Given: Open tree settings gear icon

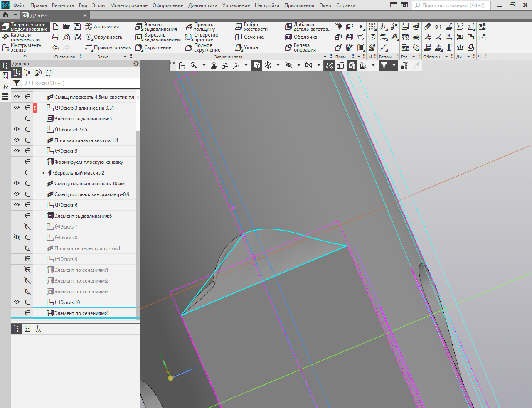Looking at the screenshot, I should 136,64.
